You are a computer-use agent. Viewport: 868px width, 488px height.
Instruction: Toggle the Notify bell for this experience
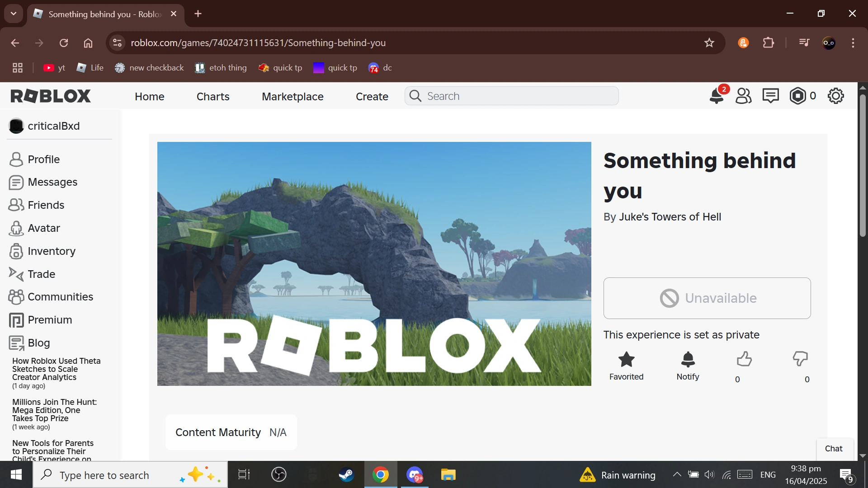click(x=688, y=360)
